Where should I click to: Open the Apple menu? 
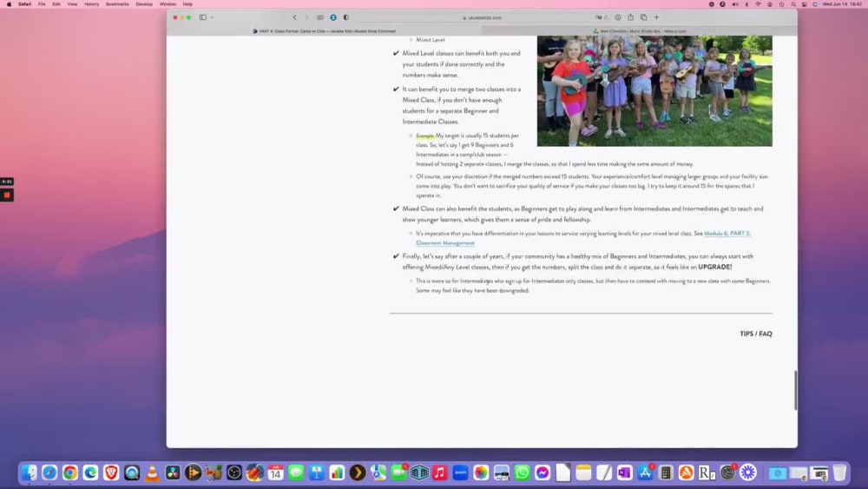(9, 3)
